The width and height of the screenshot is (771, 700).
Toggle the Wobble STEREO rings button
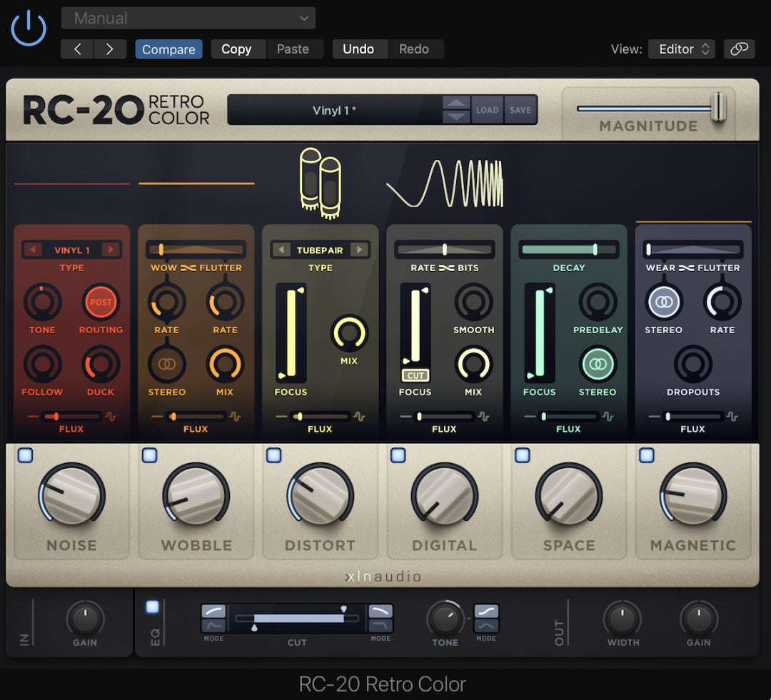166,364
